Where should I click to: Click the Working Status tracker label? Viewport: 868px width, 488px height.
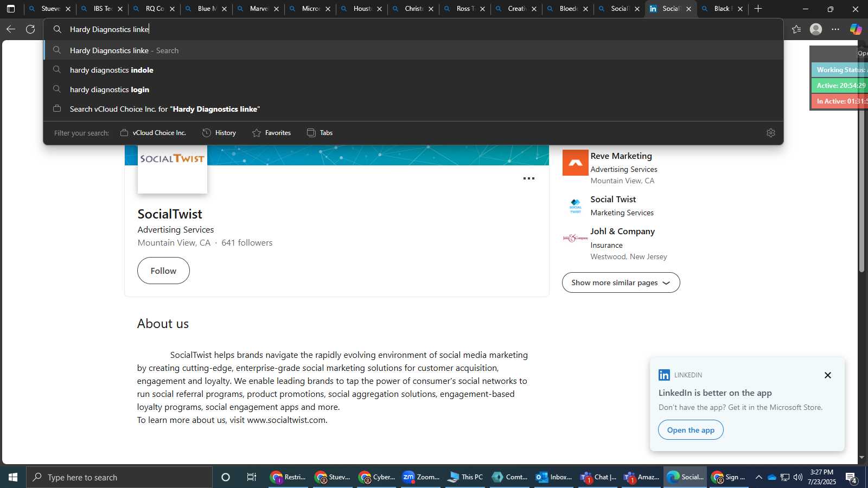coord(840,70)
